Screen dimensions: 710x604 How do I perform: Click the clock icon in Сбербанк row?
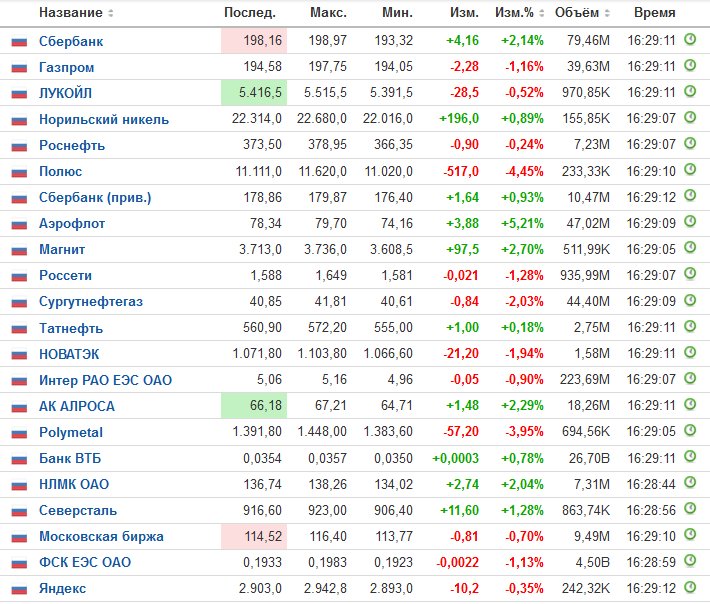[x=690, y=39]
